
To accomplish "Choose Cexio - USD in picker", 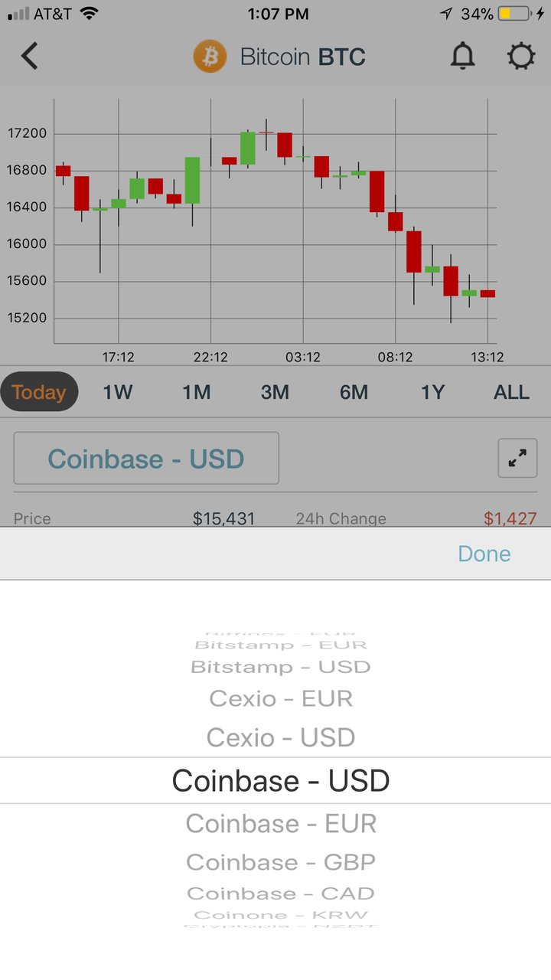I will click(x=281, y=737).
